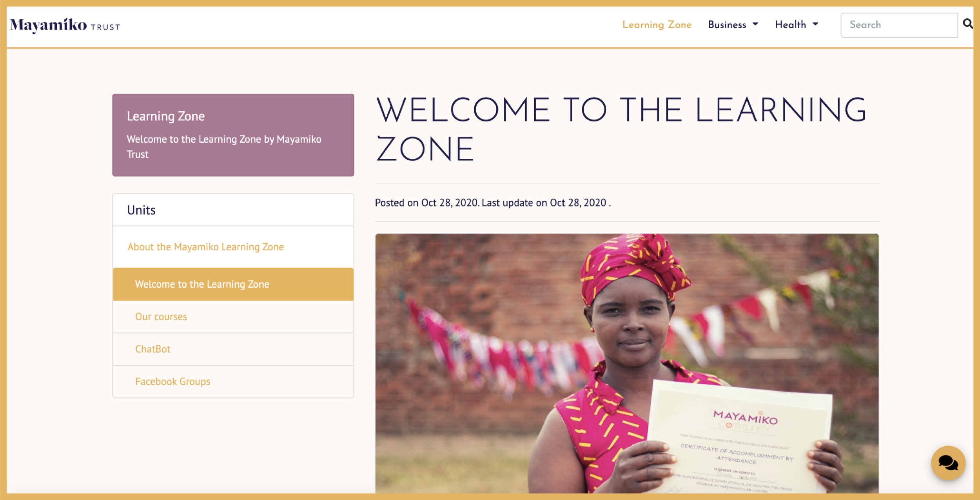Open the Facebook Groups unit

click(x=233, y=382)
